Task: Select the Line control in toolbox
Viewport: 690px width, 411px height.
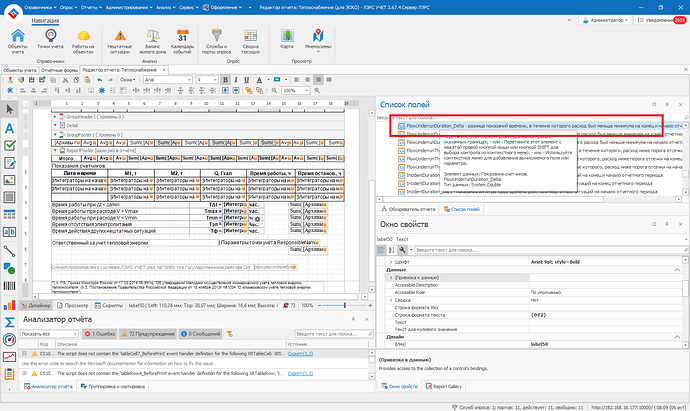Action: [x=9, y=251]
